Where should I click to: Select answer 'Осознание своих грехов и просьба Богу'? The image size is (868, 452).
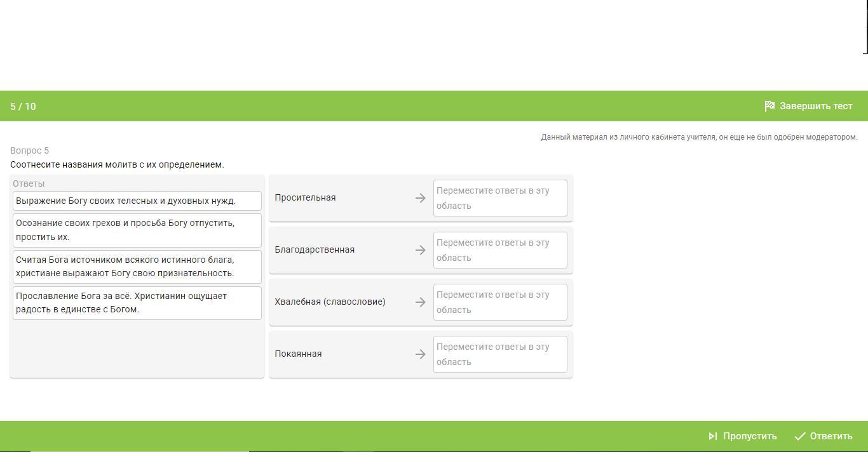[x=137, y=230]
